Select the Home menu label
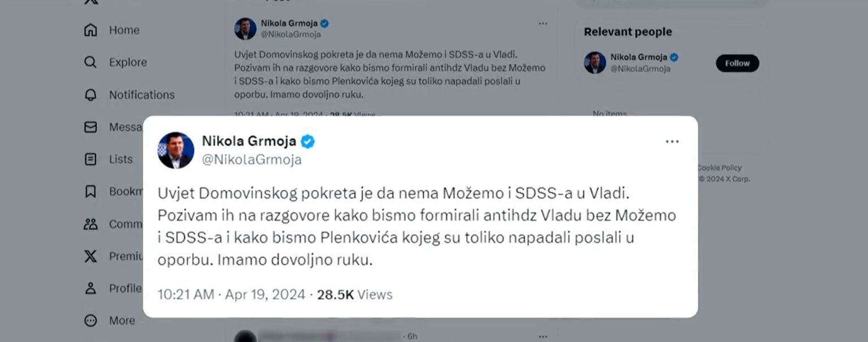Image resolution: width=868 pixels, height=342 pixels. [124, 30]
